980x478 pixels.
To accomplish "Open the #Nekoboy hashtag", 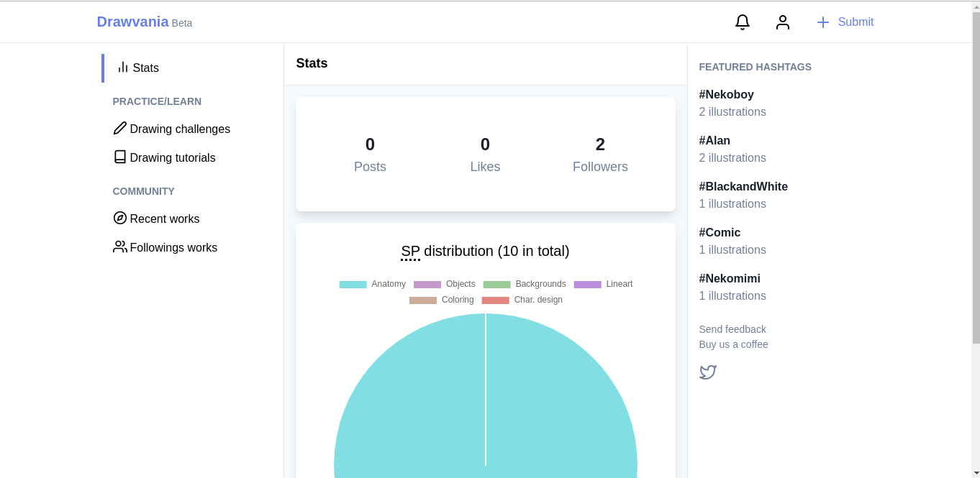I will coord(727,94).
